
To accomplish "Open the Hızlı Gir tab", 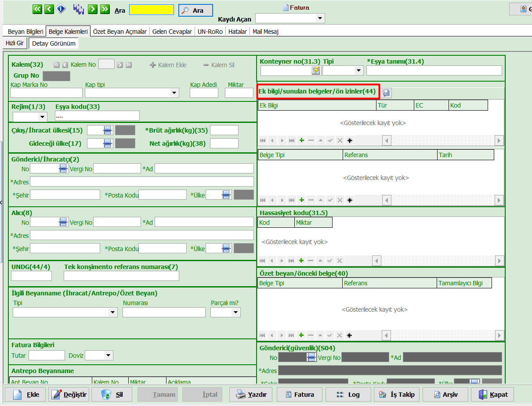I will click(14, 43).
